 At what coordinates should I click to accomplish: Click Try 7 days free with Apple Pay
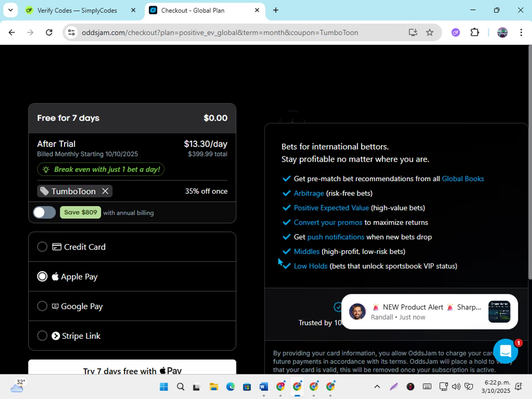pyautogui.click(x=132, y=367)
